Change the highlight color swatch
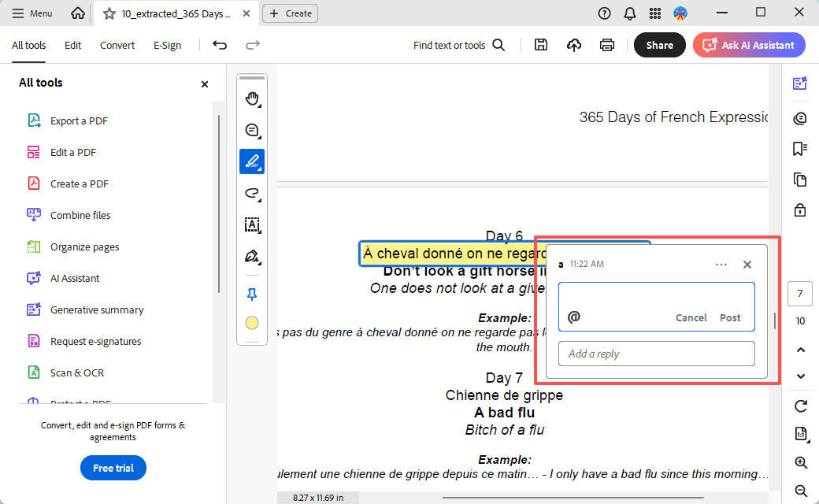Screen dimensions: 819x504 252,322
